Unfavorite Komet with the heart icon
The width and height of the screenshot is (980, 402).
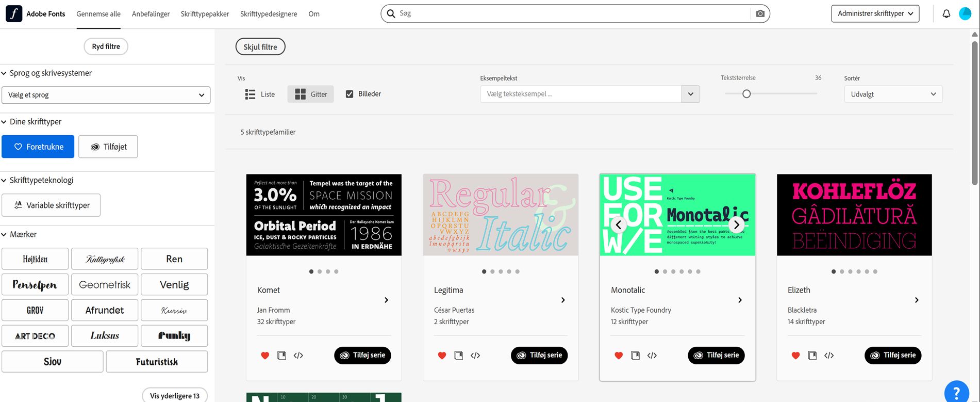[265, 356]
